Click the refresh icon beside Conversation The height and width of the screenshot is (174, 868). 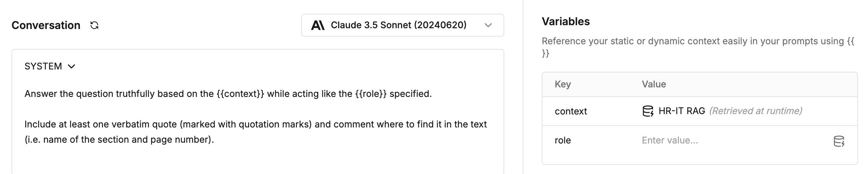pyautogui.click(x=94, y=25)
